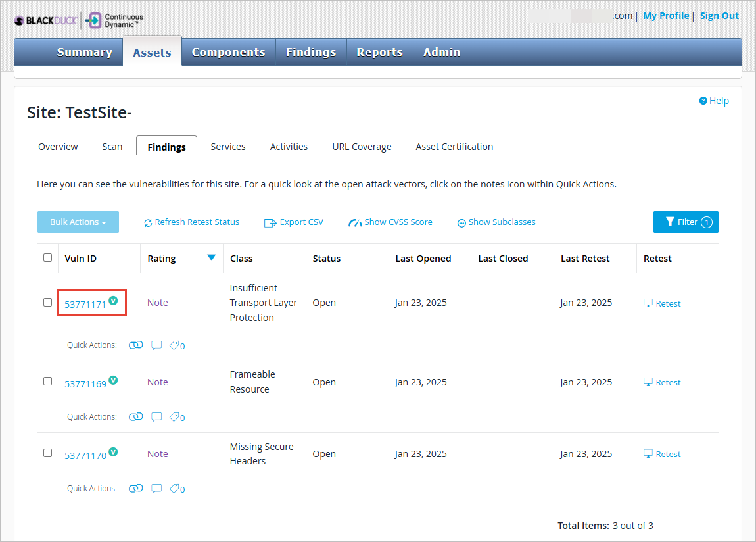Click the Help question mark icon
This screenshot has width=756, height=542.
703,100
